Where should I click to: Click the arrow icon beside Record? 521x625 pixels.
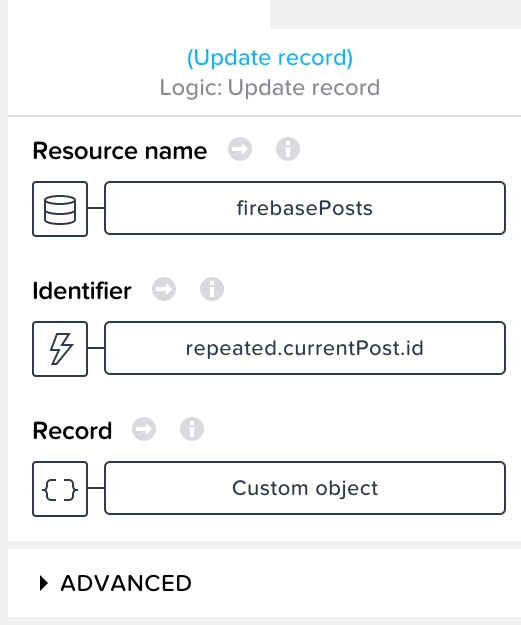tap(144, 429)
